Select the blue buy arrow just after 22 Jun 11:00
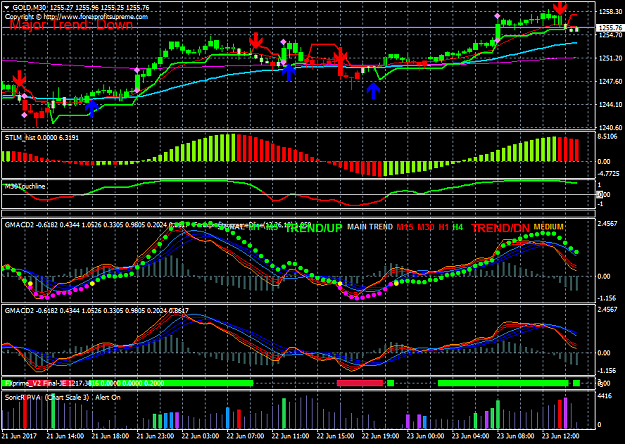625x444 pixels. pyautogui.click(x=289, y=73)
